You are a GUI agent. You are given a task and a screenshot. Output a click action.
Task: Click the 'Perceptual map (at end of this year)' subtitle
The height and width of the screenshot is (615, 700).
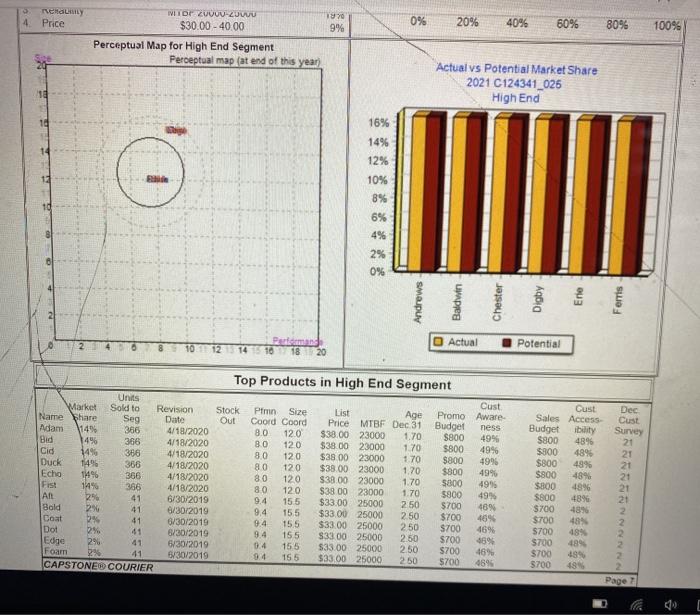(245, 61)
